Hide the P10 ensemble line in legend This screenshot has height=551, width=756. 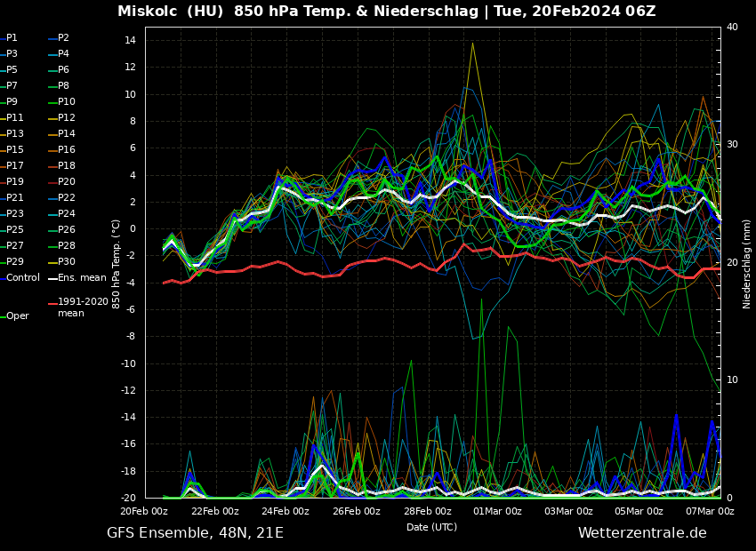[66, 102]
